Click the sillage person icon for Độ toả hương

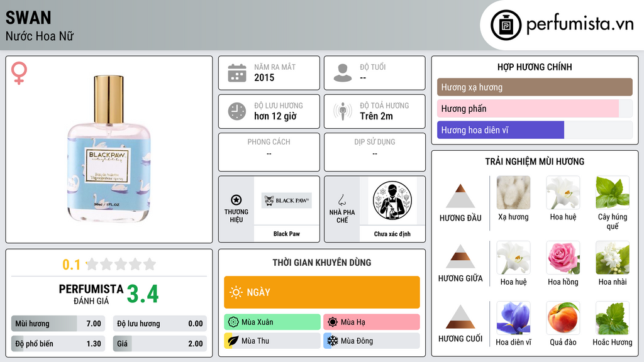343,111
